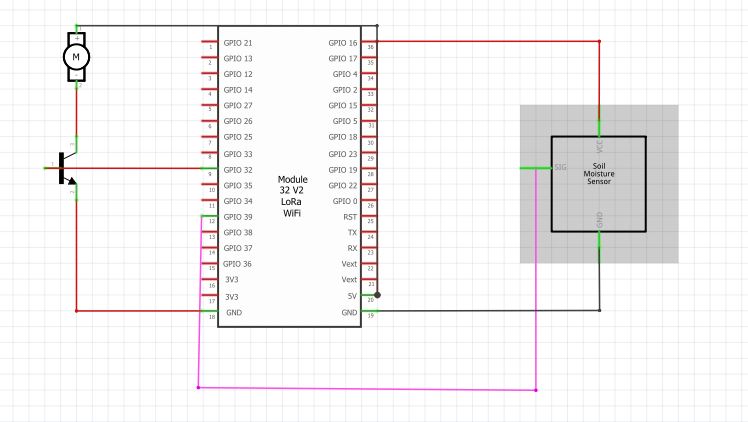Select the GPIO 39 pin
The width and height of the screenshot is (748, 422).
pos(209,216)
